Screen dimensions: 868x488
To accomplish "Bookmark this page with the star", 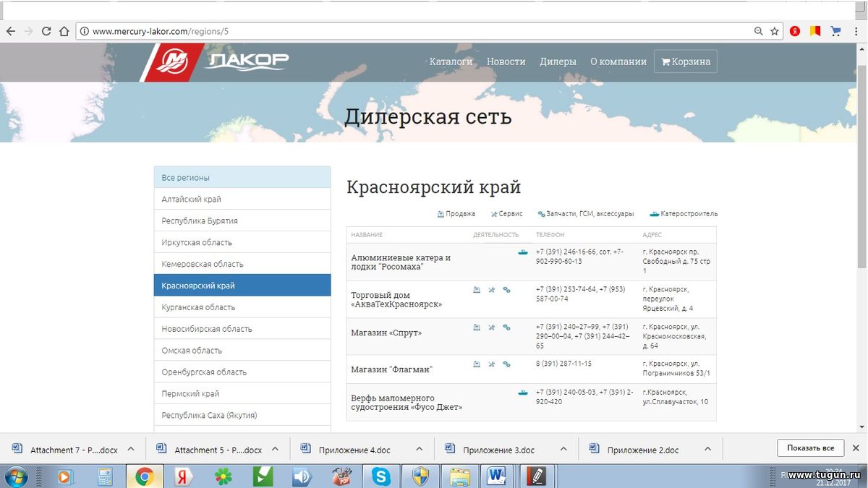I will 775,31.
